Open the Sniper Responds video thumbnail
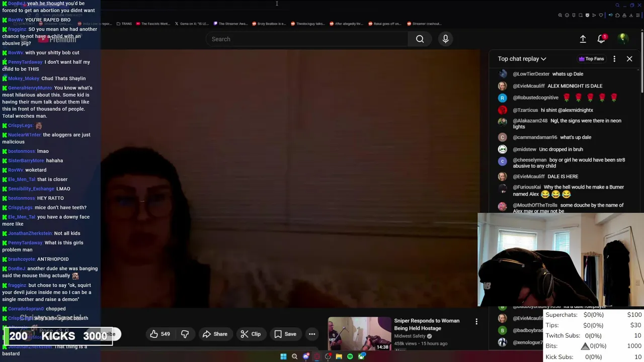Screen dimensions: 644x362 click(359, 334)
